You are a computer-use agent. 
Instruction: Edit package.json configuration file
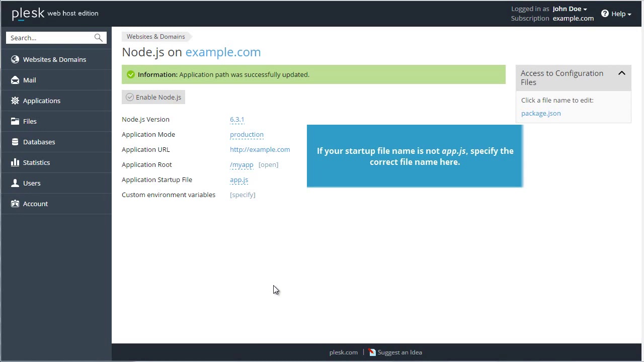coord(541,113)
